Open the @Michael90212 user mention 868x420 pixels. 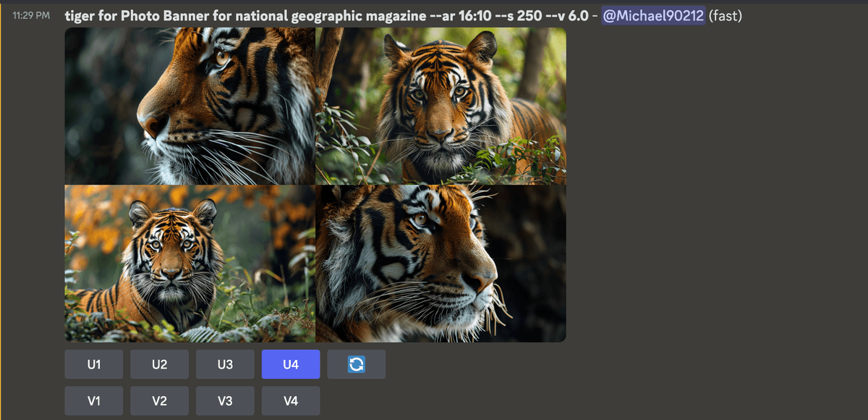point(653,16)
